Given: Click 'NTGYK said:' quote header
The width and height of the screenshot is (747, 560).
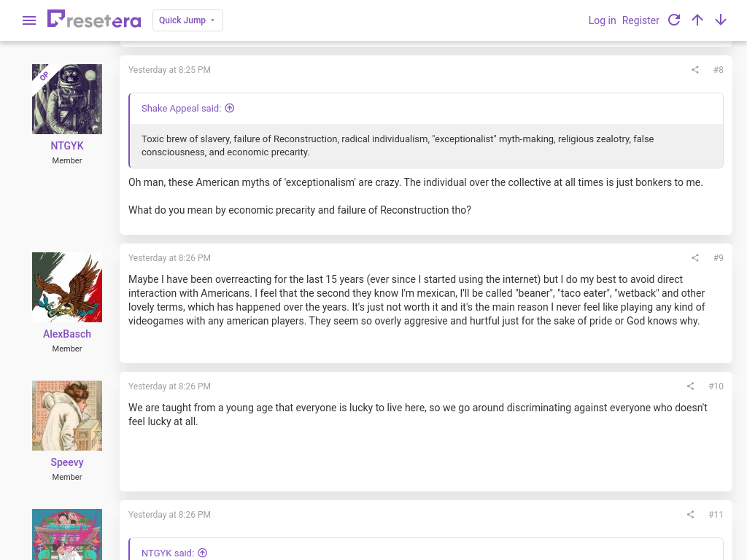Looking at the screenshot, I should (168, 553).
